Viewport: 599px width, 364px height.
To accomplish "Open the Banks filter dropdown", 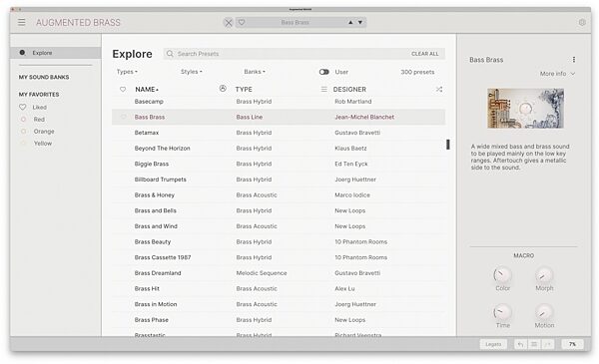I will (255, 72).
